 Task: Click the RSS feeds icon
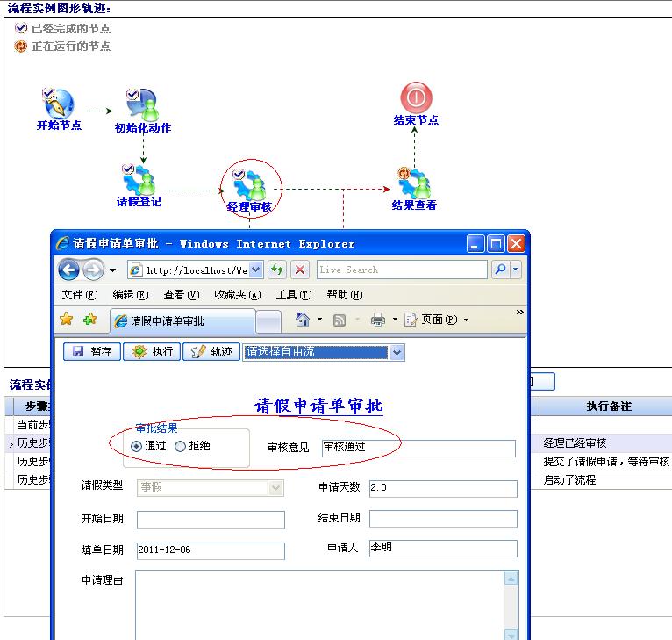coord(340,320)
